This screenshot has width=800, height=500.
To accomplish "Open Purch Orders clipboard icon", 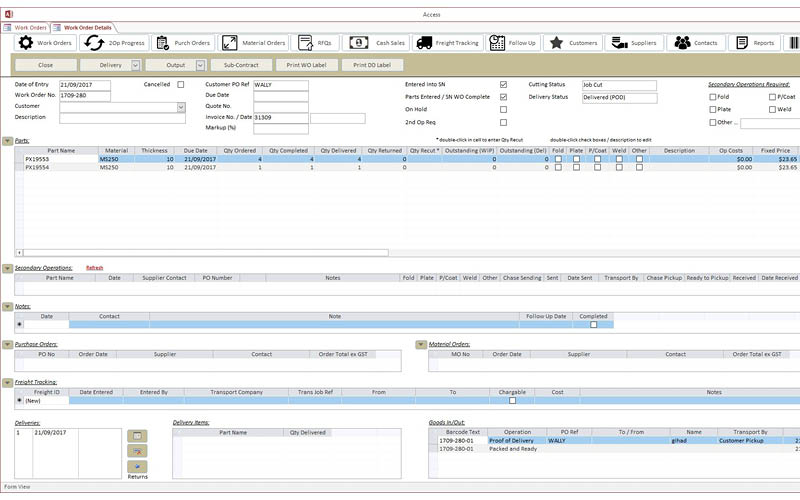I will point(162,43).
